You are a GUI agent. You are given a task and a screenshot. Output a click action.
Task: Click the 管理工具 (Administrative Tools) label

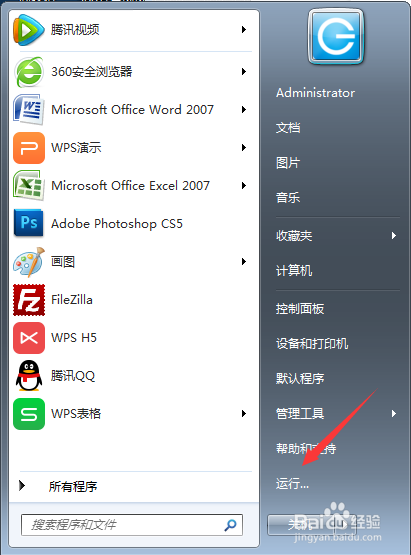click(300, 413)
